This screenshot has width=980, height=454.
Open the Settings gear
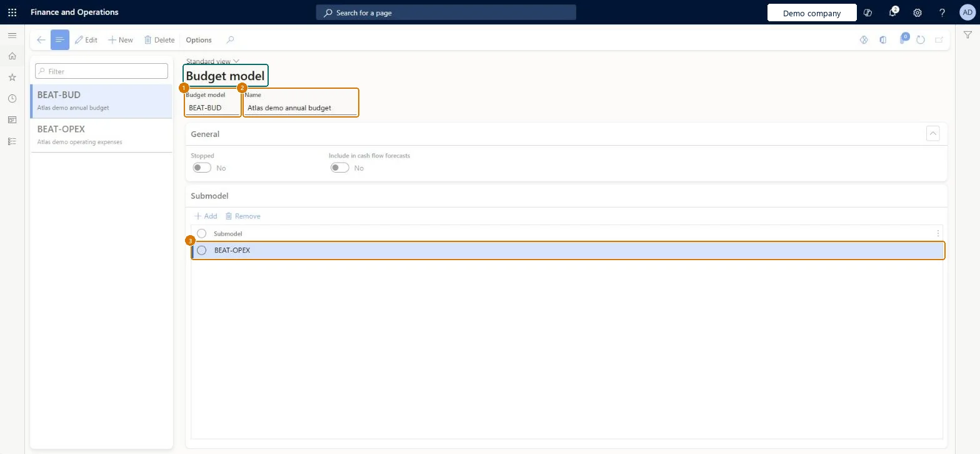coord(917,13)
